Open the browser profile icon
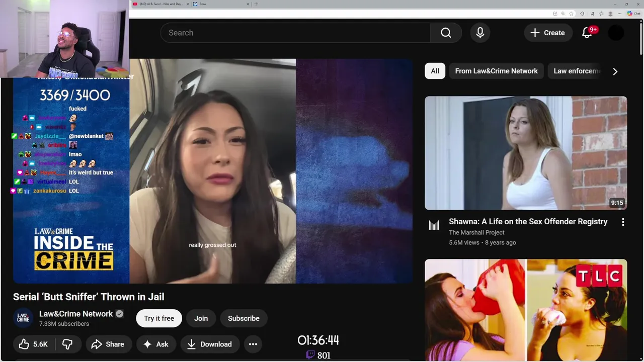Image resolution: width=644 pixels, height=362 pixels. click(x=610, y=14)
